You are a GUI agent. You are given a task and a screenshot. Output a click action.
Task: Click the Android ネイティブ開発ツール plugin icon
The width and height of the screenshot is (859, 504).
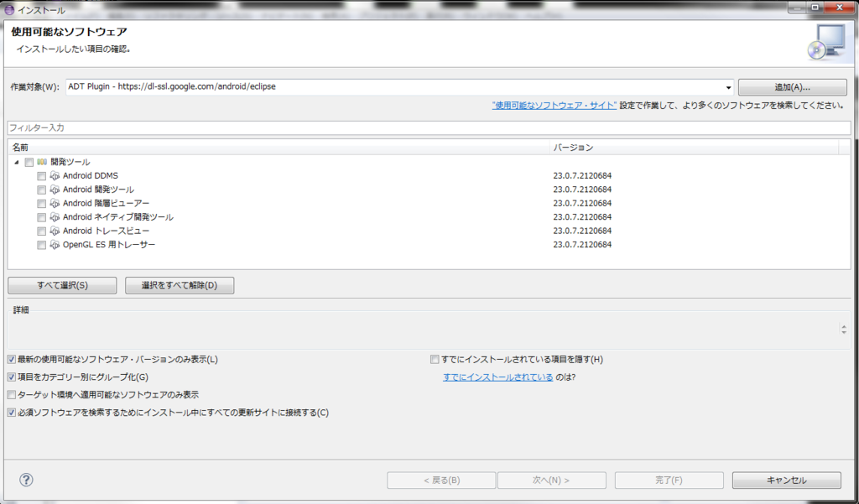click(x=54, y=216)
